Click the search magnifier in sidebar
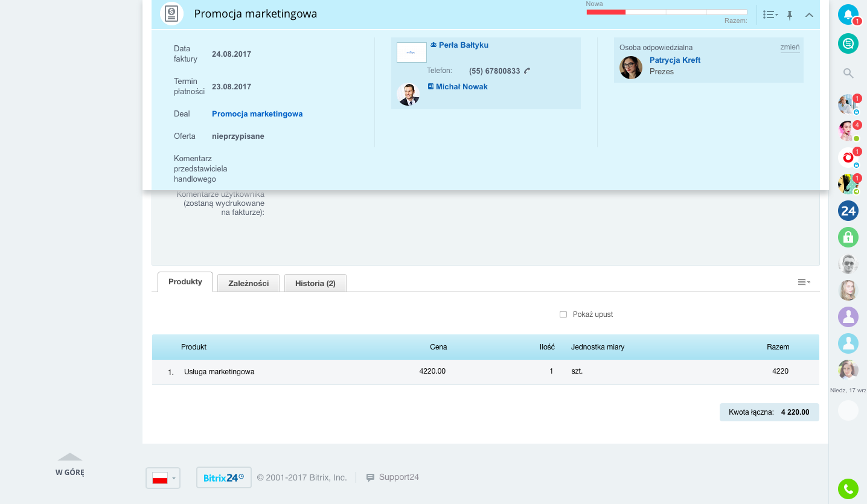 click(x=848, y=74)
